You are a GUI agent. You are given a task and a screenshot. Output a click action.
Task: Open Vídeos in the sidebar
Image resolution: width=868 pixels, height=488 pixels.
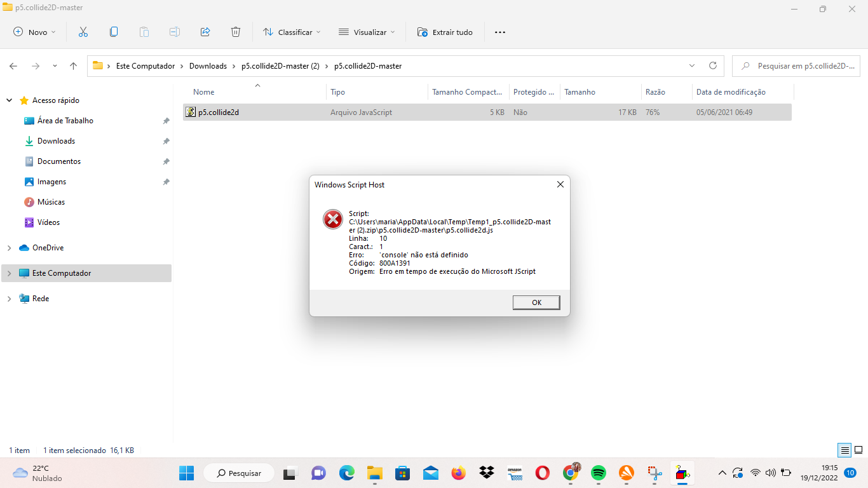[x=48, y=222]
